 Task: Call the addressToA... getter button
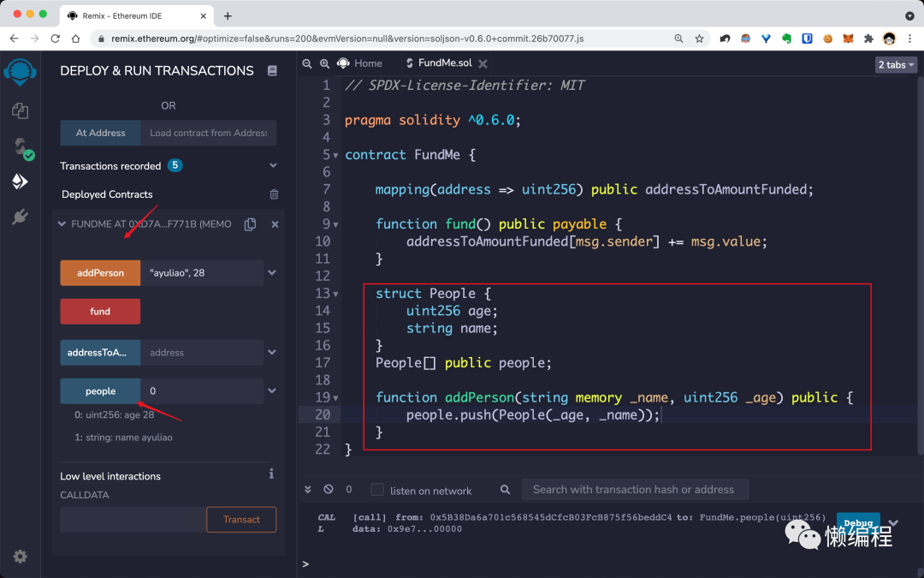click(x=100, y=352)
